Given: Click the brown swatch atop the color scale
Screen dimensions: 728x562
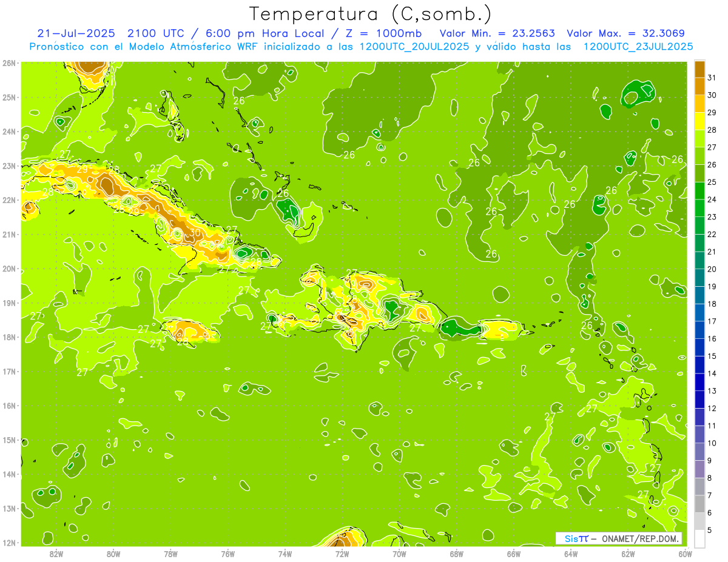Looking at the screenshot, I should coord(699,69).
